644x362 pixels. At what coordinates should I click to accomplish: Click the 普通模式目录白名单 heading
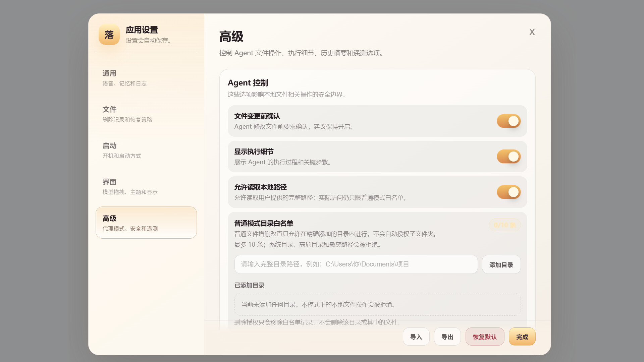pyautogui.click(x=264, y=223)
